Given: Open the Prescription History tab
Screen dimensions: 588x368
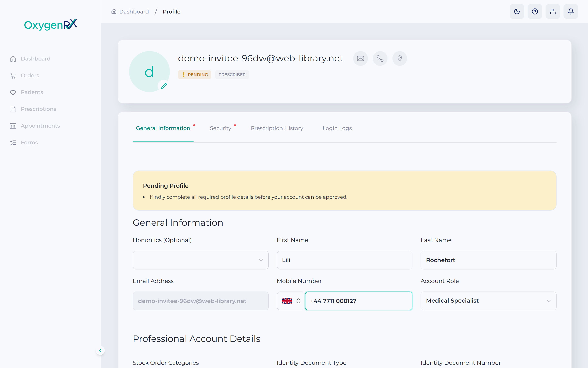Looking at the screenshot, I should pos(277,128).
